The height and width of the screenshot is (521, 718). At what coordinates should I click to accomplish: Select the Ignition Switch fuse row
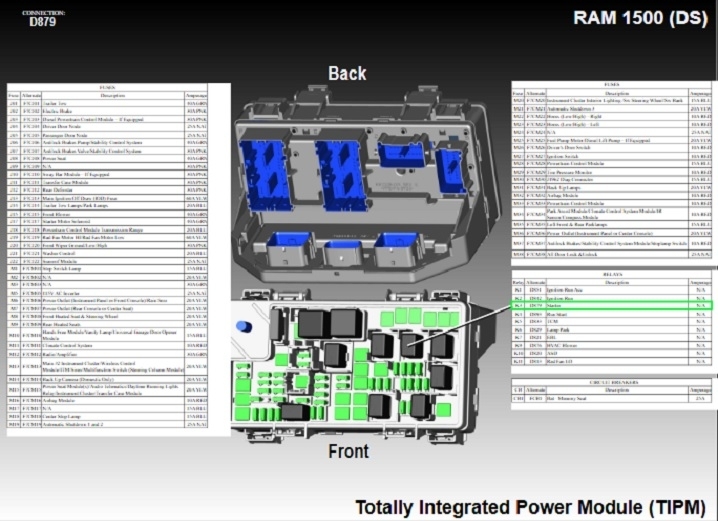pyautogui.click(x=612, y=156)
